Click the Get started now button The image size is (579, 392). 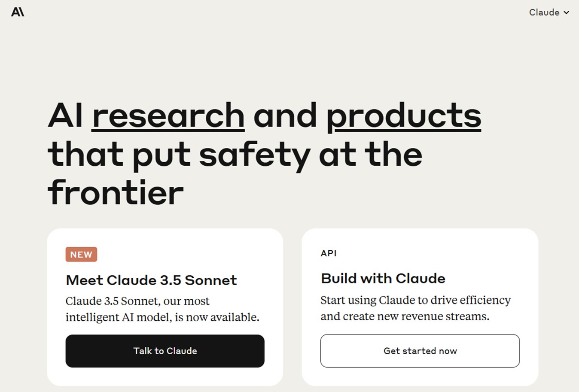(420, 351)
